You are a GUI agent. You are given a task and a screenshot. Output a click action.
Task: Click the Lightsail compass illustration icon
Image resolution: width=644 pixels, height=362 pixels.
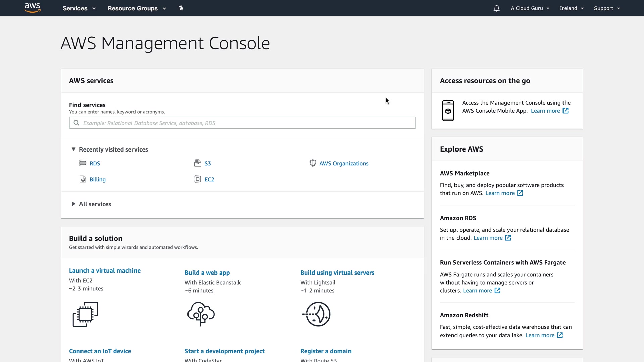[x=317, y=314]
